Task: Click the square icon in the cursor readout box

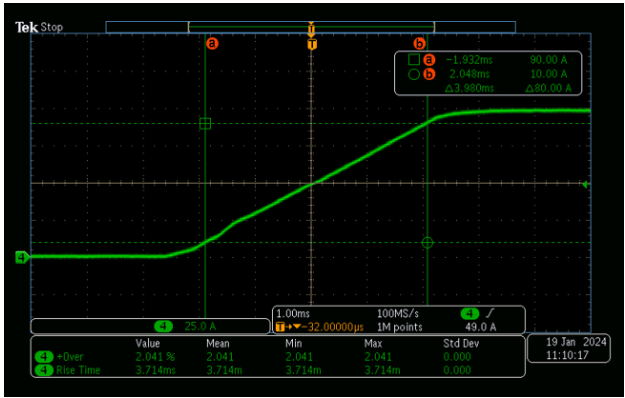Action: pos(414,60)
